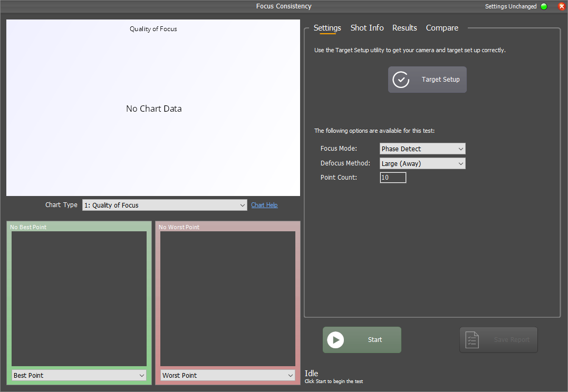Screen dimensions: 568x392
Task: Click the Quality of Focus chart area
Action: [x=153, y=108]
